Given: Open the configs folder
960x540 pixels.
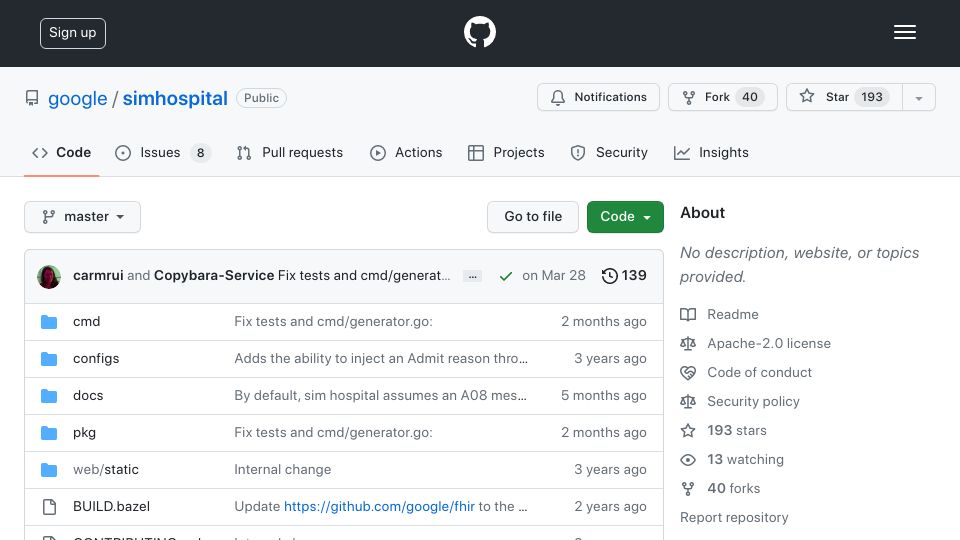Looking at the screenshot, I should pyautogui.click(x=96, y=358).
